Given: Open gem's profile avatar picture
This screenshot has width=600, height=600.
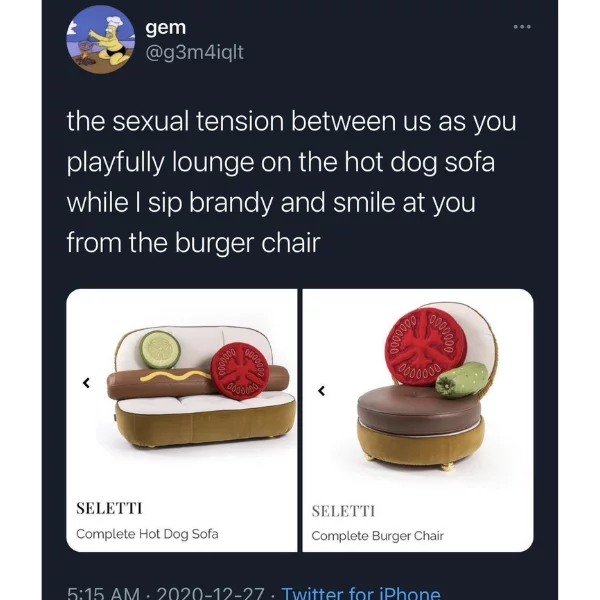Looking at the screenshot, I should pos(101,39).
